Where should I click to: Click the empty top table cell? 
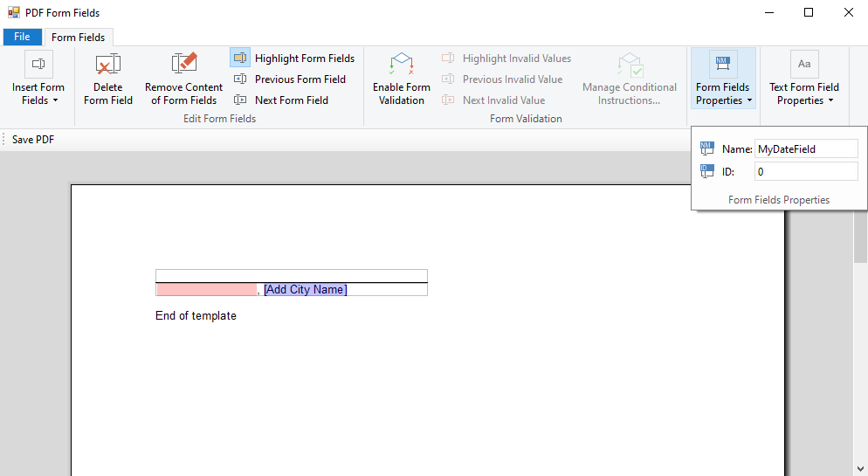(291, 276)
